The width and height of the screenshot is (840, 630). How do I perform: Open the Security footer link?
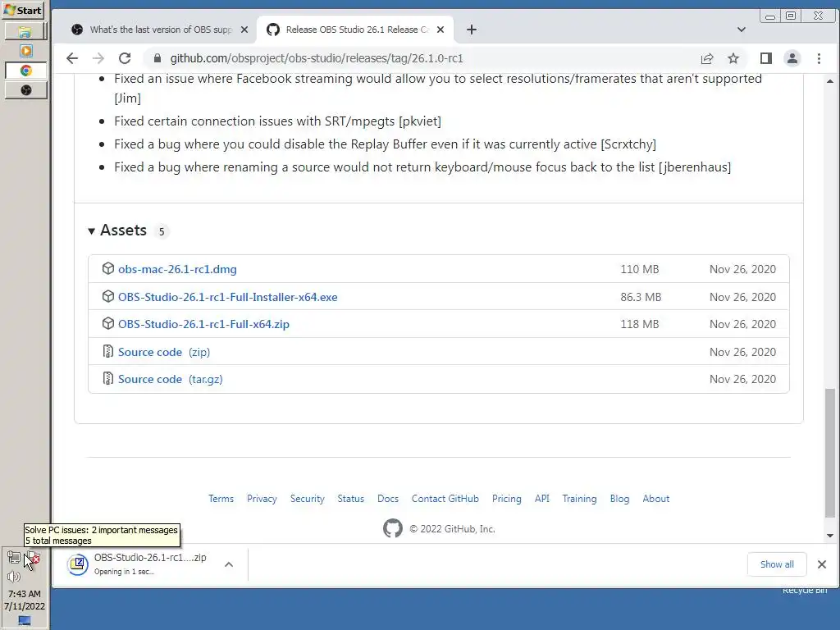[x=307, y=499]
